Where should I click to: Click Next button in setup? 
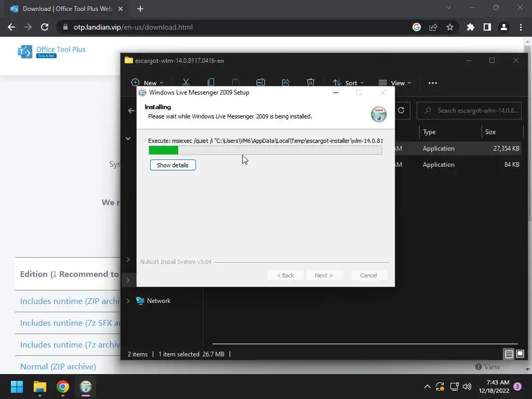pyautogui.click(x=324, y=275)
